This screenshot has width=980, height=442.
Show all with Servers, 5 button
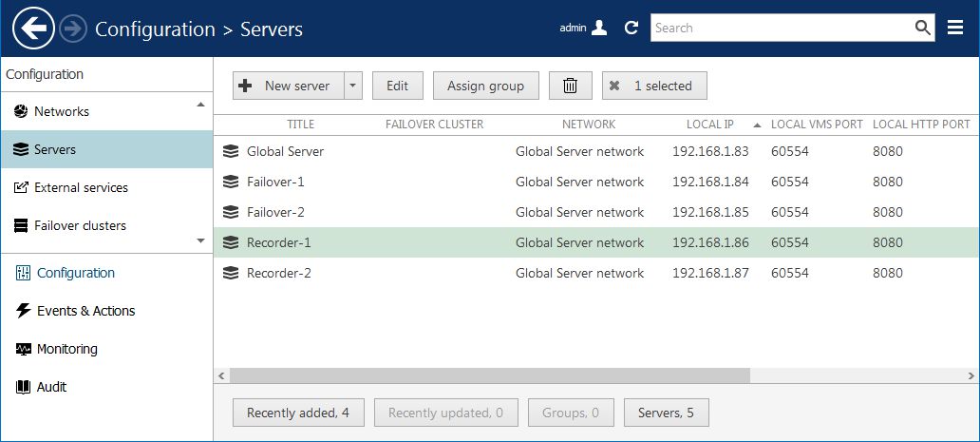point(667,413)
